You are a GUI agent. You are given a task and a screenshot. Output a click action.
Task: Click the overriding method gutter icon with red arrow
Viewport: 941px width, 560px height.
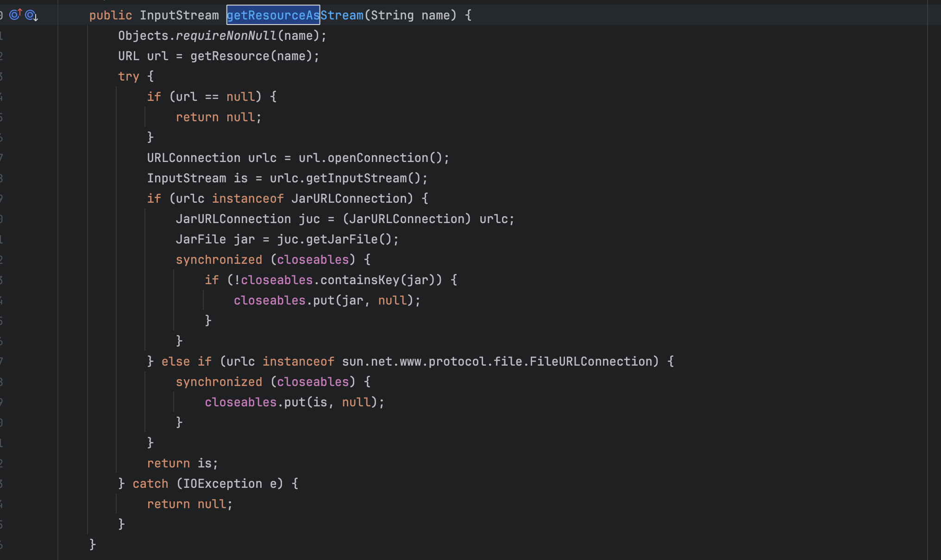coord(15,15)
